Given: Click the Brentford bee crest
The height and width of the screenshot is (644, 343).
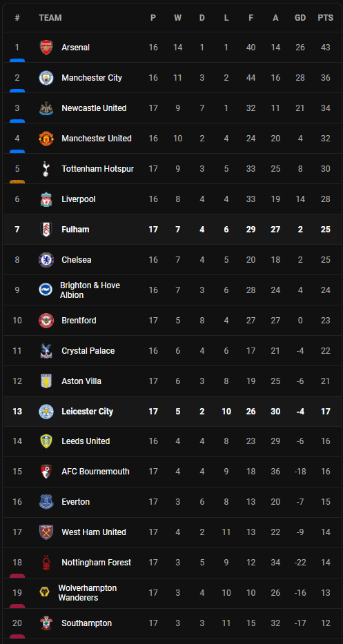Looking at the screenshot, I should click(x=46, y=321).
